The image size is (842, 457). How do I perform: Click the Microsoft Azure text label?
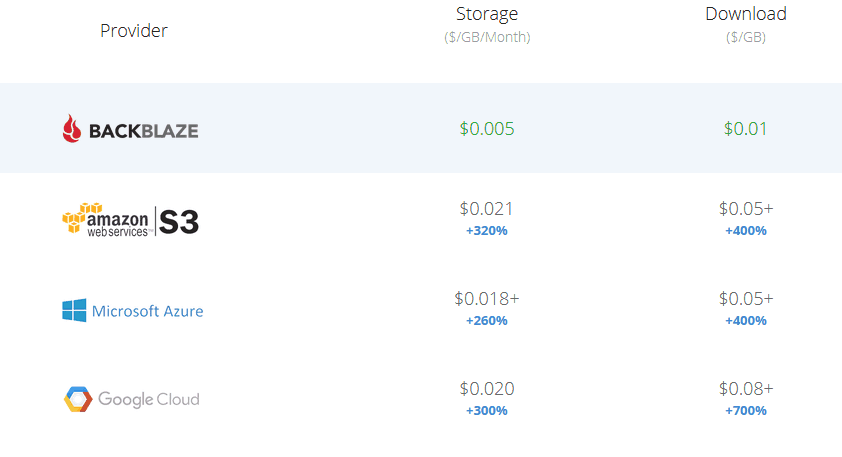pos(148,311)
